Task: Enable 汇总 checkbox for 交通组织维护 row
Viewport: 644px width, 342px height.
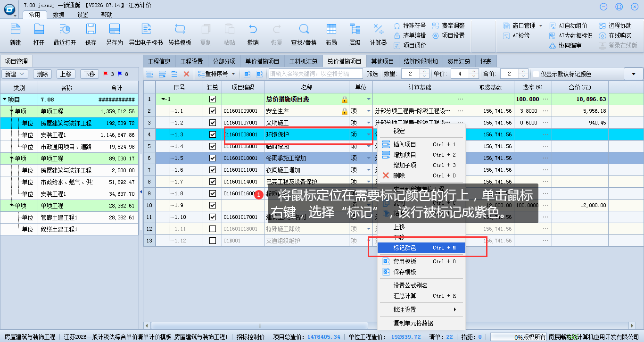Action: [x=213, y=241]
